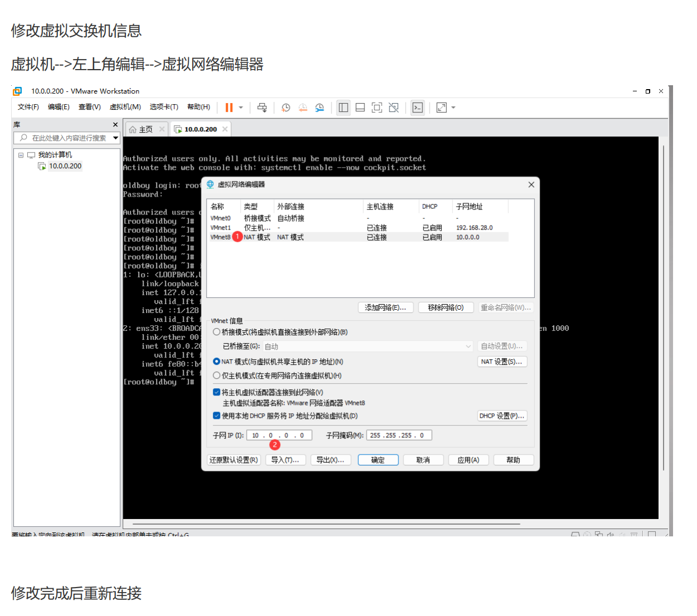
Task: Click the NAT 设置(S)... button
Action: click(x=502, y=361)
